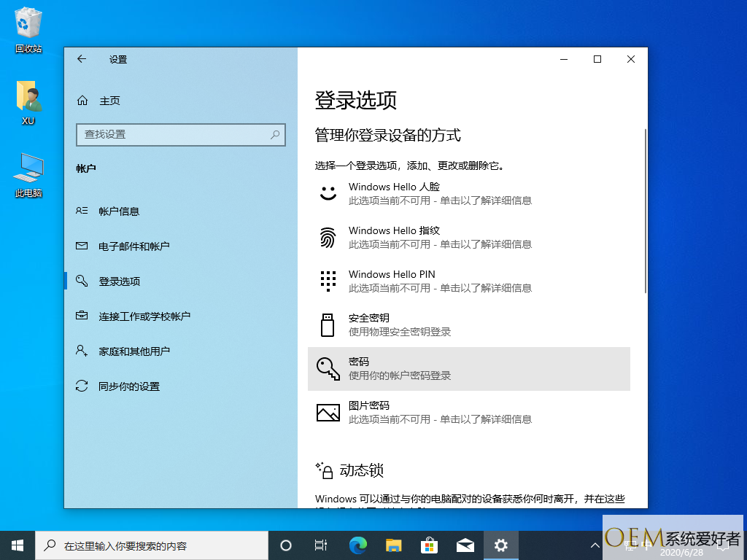
Task: Open the 主页 home icon
Action: 82,101
